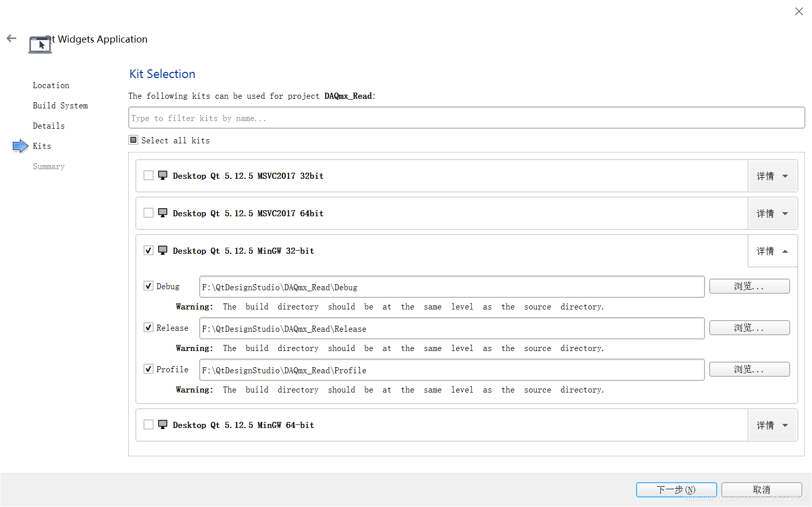The height and width of the screenshot is (507, 812).
Task: Select the Details wizard step
Action: (x=49, y=126)
